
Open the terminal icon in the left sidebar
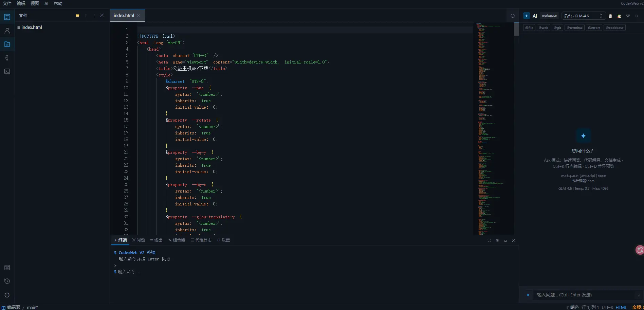[x=7, y=71]
